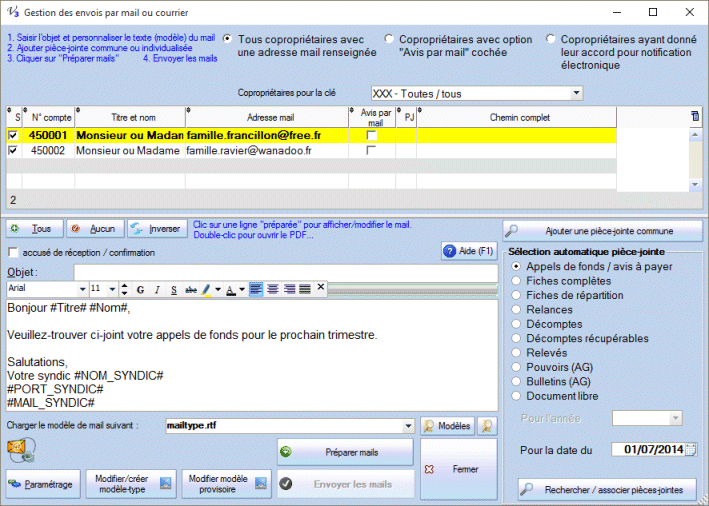Click the search icon right of Modèles
This screenshot has width=709, height=506.
487,426
